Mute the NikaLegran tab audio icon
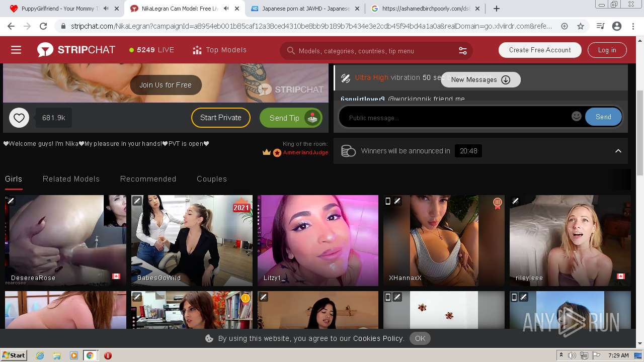The width and height of the screenshot is (644, 362). [226, 9]
